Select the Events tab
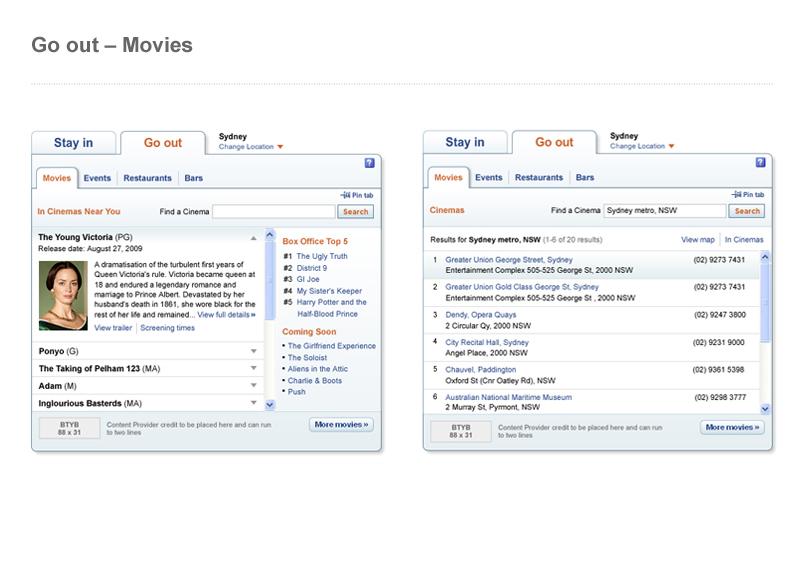The height and width of the screenshot is (580, 800). (97, 177)
